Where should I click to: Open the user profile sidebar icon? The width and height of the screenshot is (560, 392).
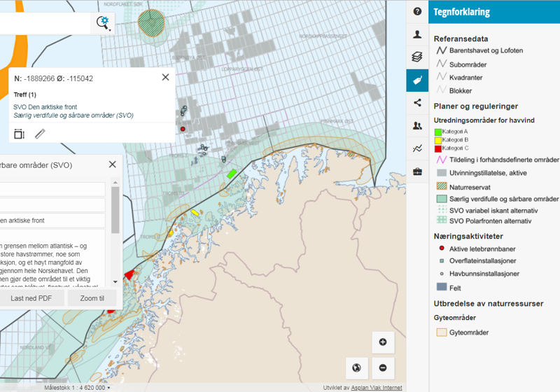pyautogui.click(x=417, y=34)
